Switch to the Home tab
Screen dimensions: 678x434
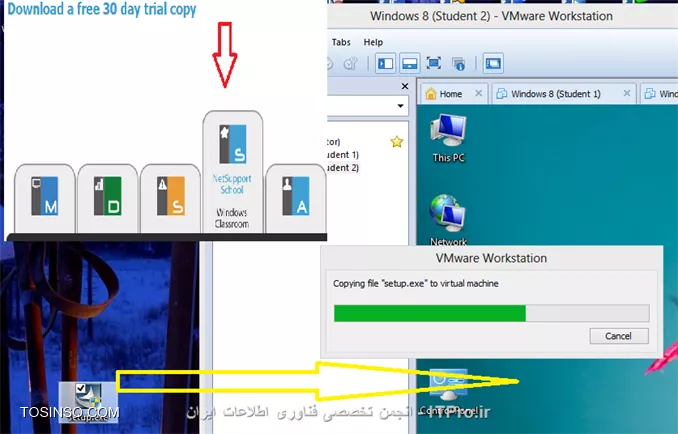(x=454, y=94)
